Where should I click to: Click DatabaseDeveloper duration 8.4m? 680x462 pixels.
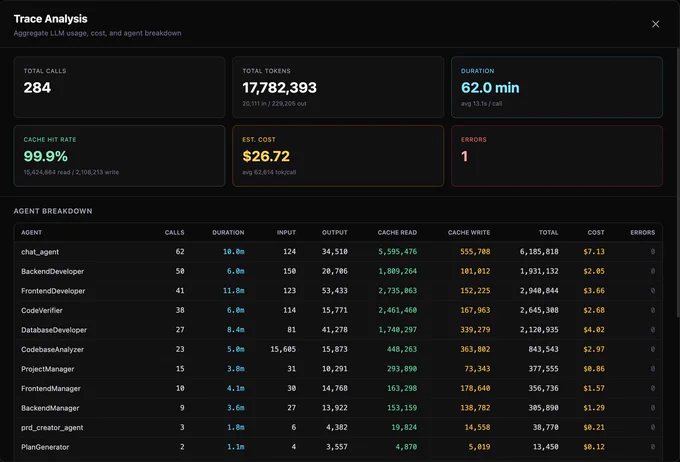click(235, 330)
